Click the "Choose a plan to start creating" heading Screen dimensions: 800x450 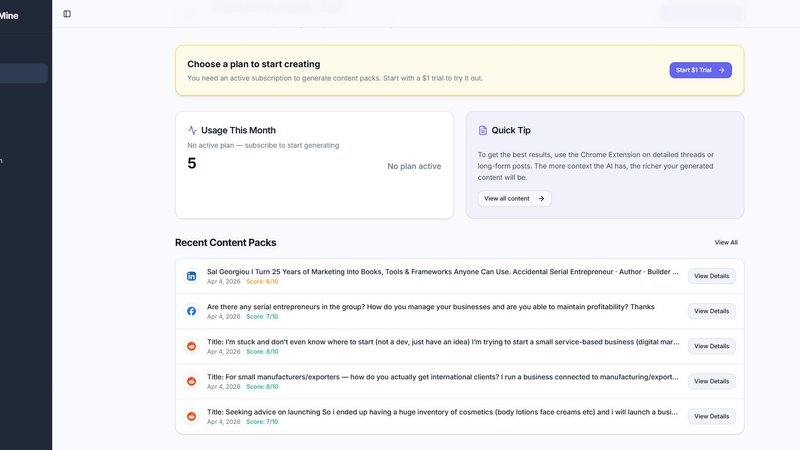[254, 64]
